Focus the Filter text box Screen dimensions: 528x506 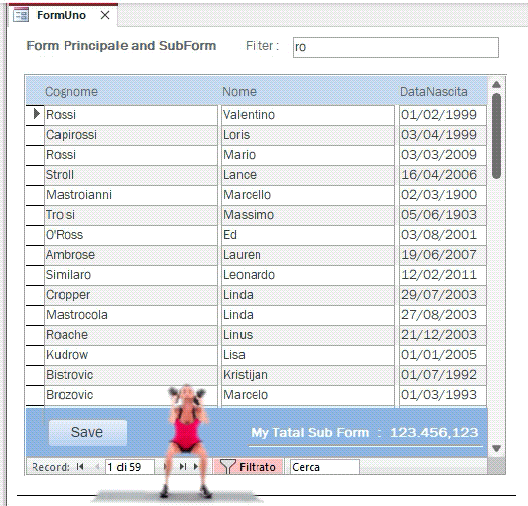coord(396,47)
